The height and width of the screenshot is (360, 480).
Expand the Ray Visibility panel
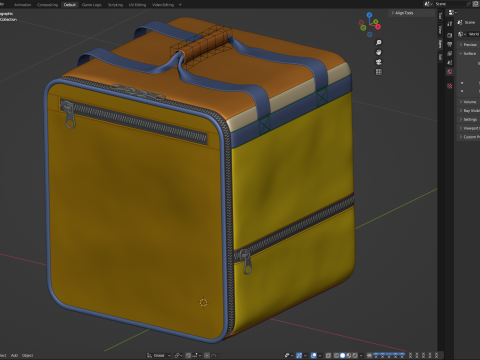click(x=469, y=111)
